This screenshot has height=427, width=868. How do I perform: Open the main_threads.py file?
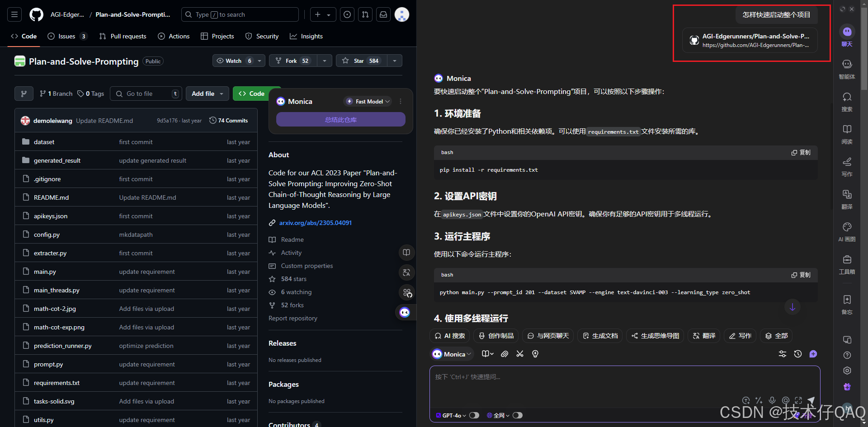point(57,290)
